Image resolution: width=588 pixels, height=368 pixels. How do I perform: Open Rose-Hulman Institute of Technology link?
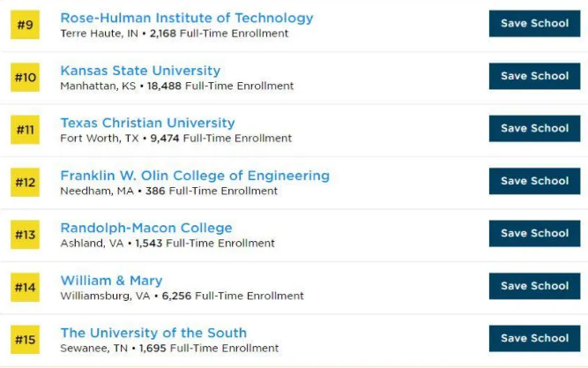[x=186, y=18]
